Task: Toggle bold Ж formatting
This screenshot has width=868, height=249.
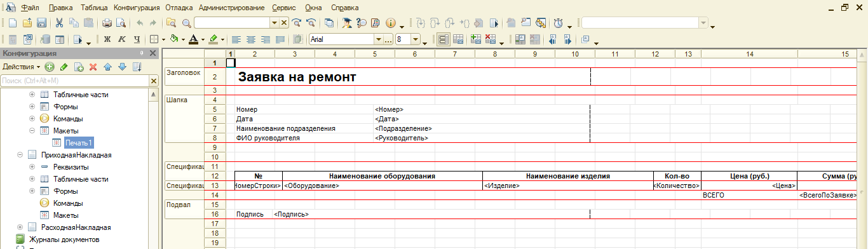Action: coord(107,39)
